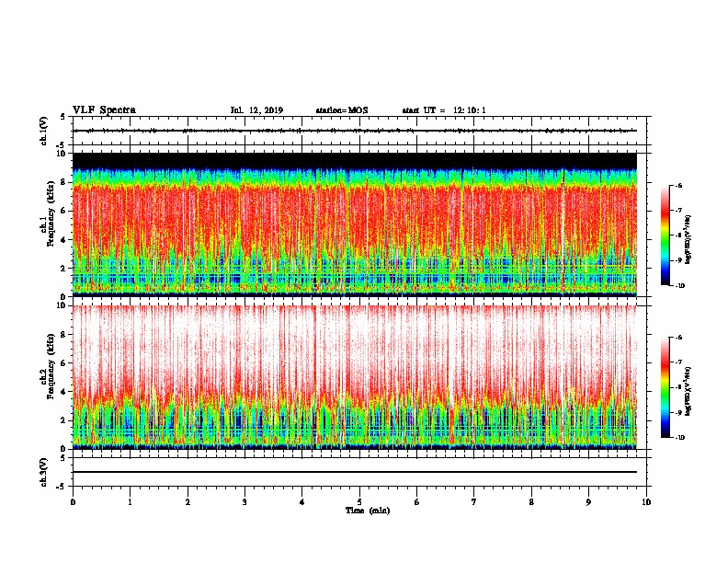
Task: Click the "-5" tick on ch.1(V) axis
Action: [62, 145]
